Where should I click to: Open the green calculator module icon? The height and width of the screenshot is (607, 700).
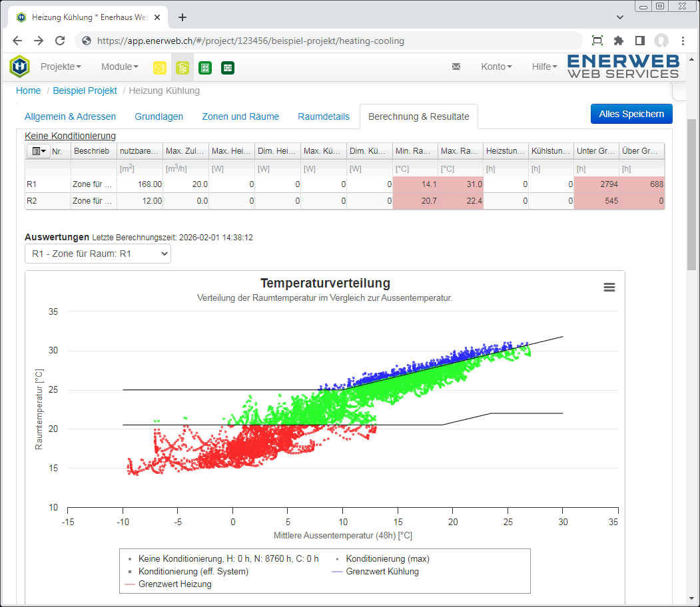[x=205, y=67]
